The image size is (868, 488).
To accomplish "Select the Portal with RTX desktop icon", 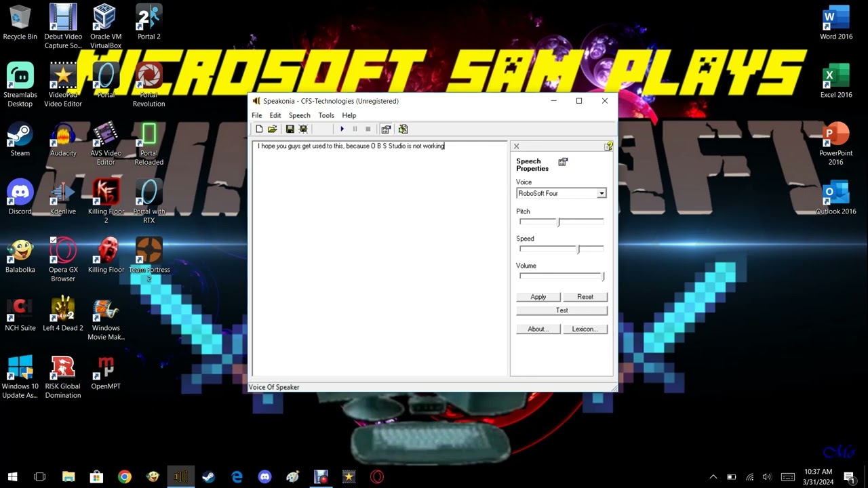I will 149,202.
